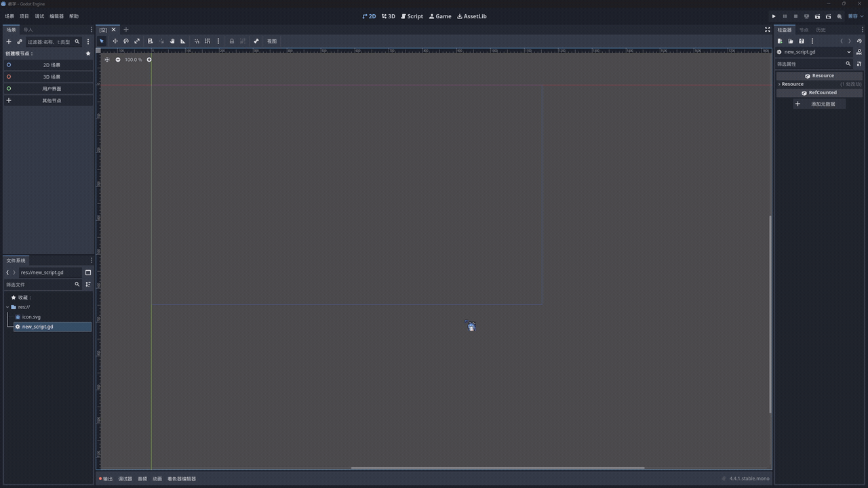Toggle the favorites star for root nodes

tap(88, 54)
